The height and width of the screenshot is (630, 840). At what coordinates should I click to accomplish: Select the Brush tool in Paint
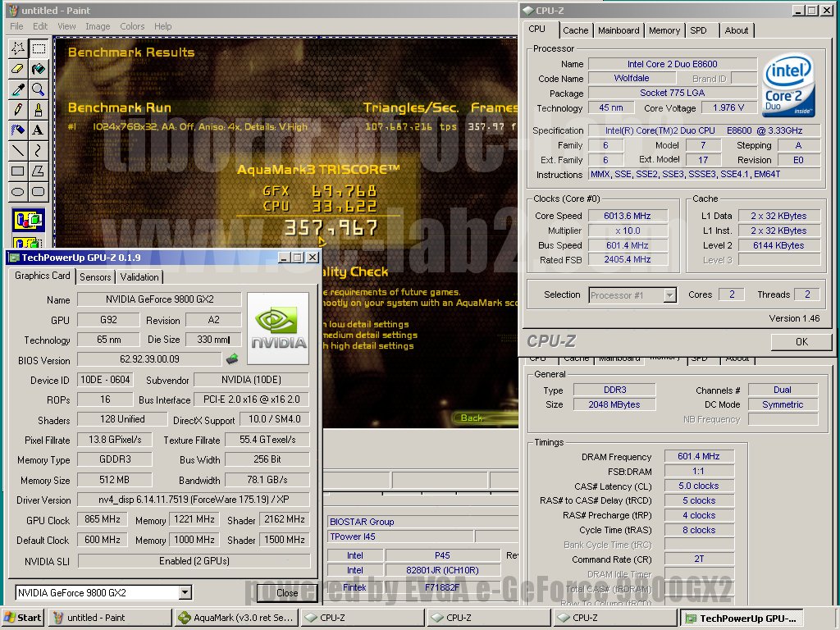point(39,110)
